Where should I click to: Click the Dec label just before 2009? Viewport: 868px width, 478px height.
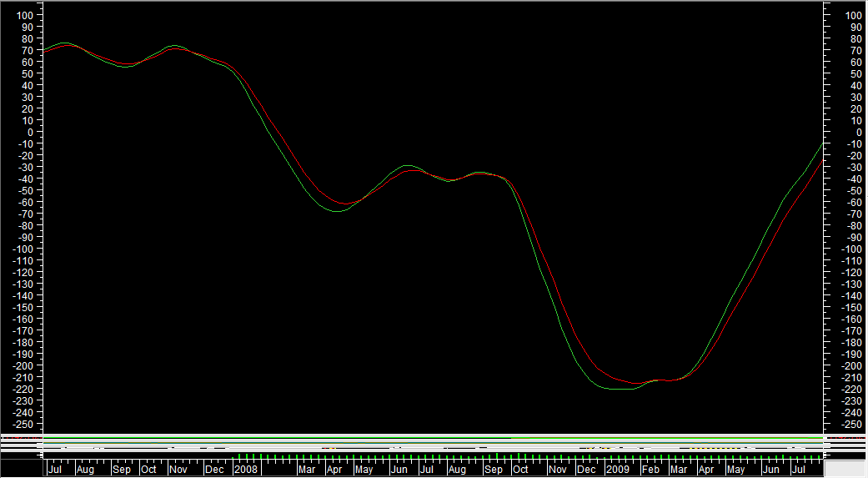click(585, 469)
